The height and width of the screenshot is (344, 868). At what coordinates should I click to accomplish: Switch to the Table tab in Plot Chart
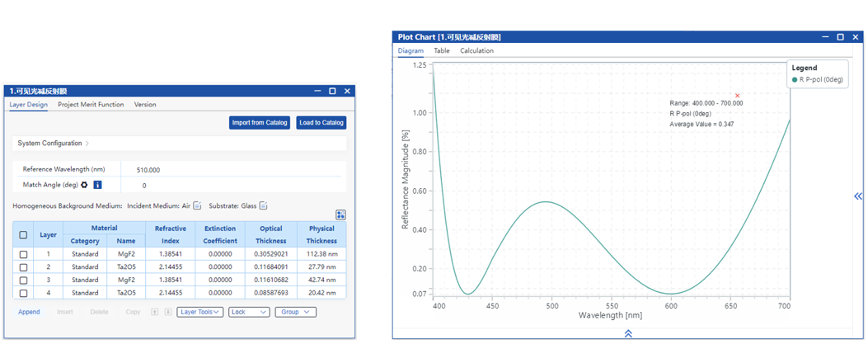point(442,51)
